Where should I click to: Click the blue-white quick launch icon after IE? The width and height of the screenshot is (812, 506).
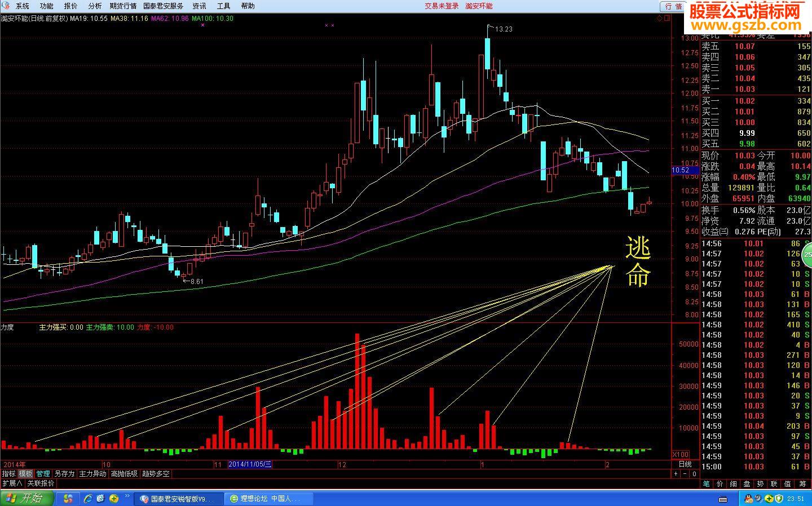(101, 499)
